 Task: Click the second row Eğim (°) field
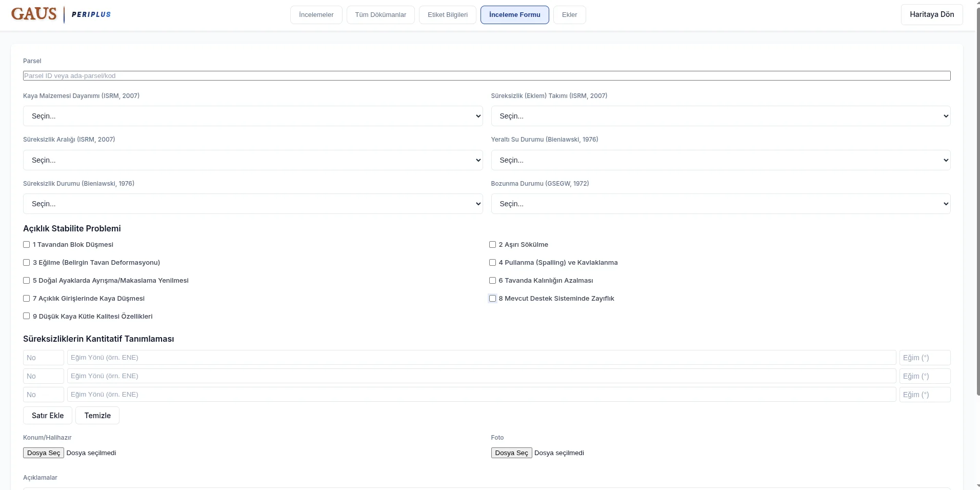point(925,376)
